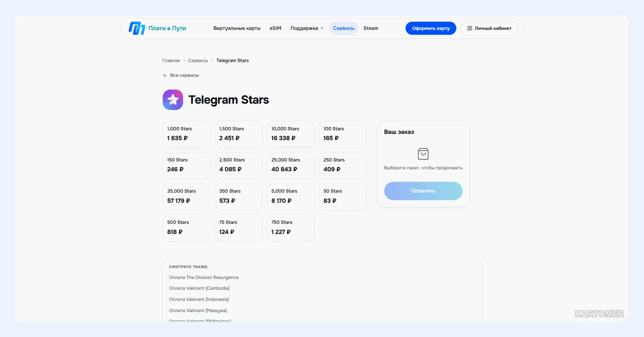This screenshot has height=337, width=644.
Task: Open Оплата Valorant (Indonesia) link
Action: [x=199, y=299]
